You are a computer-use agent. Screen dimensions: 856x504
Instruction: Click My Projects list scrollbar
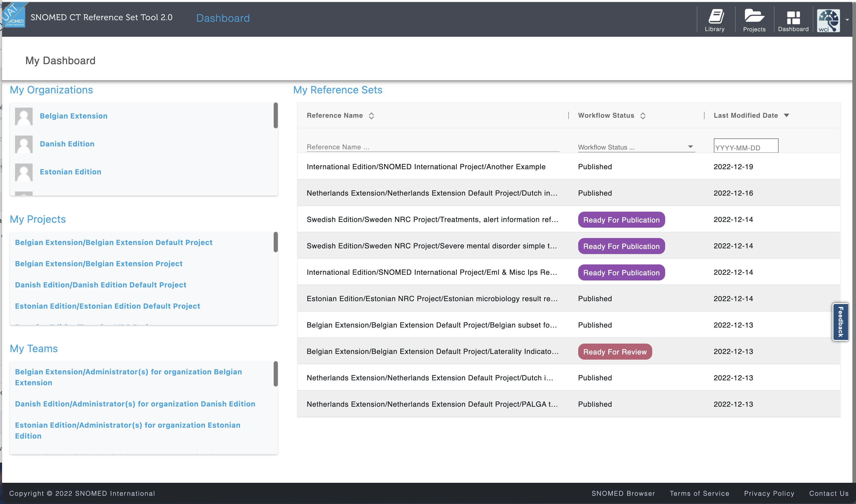pos(275,242)
